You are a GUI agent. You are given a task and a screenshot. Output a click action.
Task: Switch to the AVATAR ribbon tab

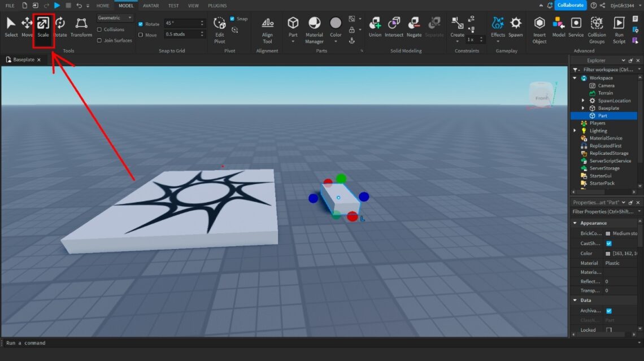[150, 6]
